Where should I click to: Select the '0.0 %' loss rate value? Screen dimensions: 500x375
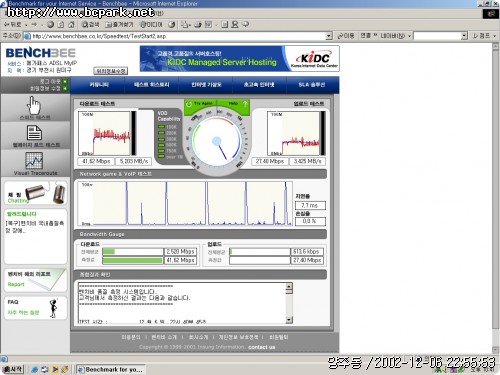coord(310,221)
